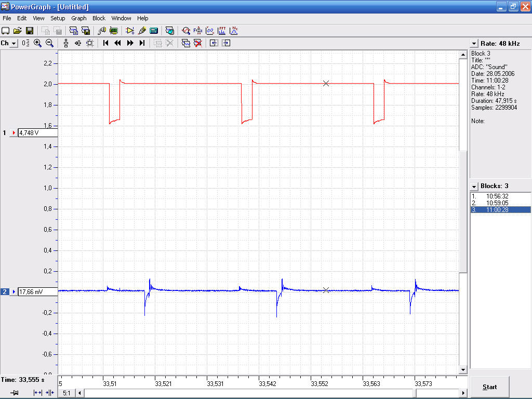Select the yellow highlighter marker tool
The width and height of the screenshot is (532, 399).
coord(142,31)
